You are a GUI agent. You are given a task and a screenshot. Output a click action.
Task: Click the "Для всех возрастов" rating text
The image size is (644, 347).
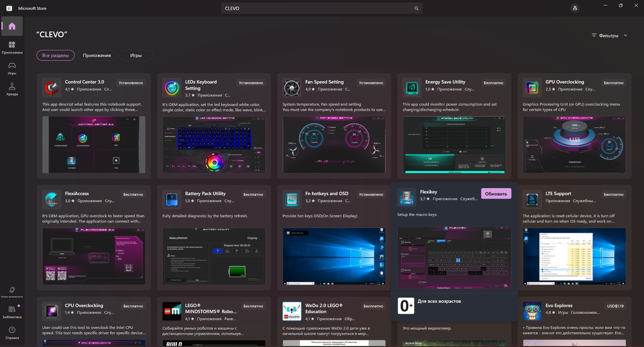(x=439, y=301)
